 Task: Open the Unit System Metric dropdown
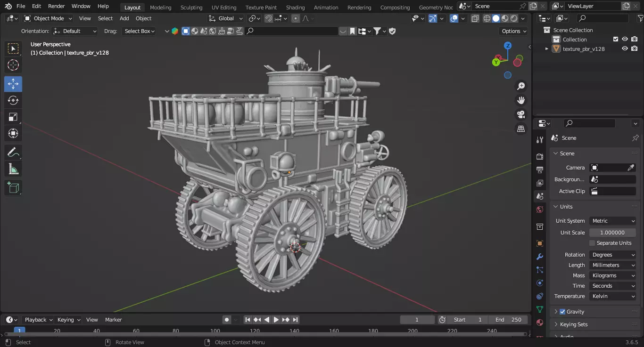point(612,221)
